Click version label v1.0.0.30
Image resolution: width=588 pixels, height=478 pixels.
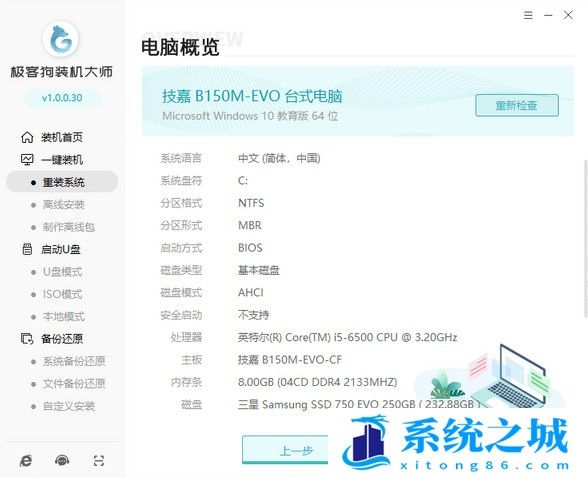(62, 98)
